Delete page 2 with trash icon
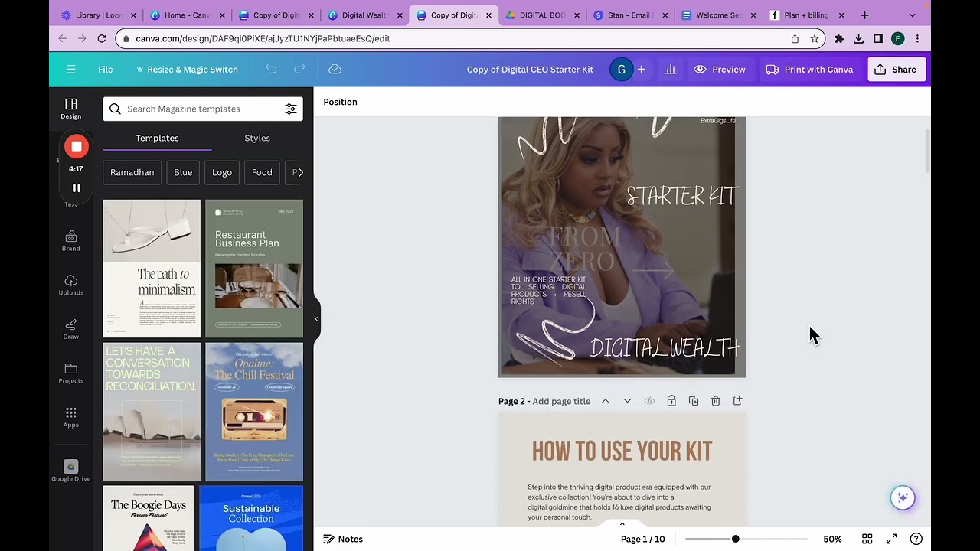The width and height of the screenshot is (980, 551). click(x=716, y=401)
